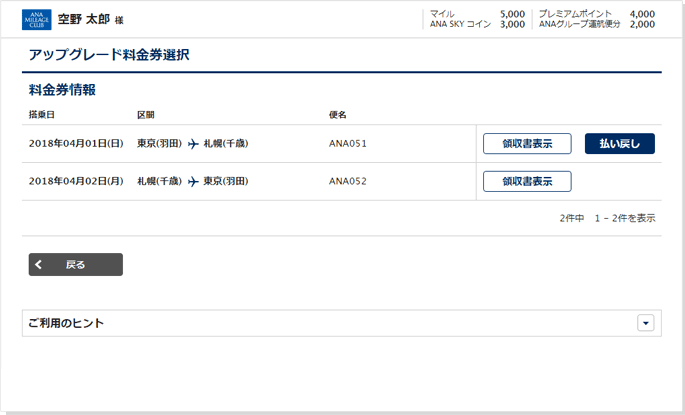Click the 区間 column header
Screen dimensions: 685x415
click(x=146, y=115)
